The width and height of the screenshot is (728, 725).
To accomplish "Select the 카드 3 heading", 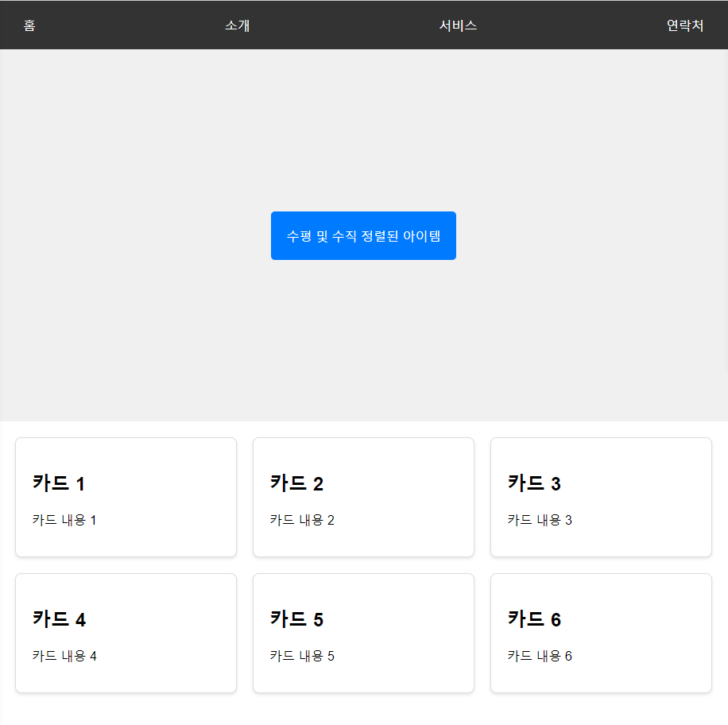I will [x=534, y=483].
